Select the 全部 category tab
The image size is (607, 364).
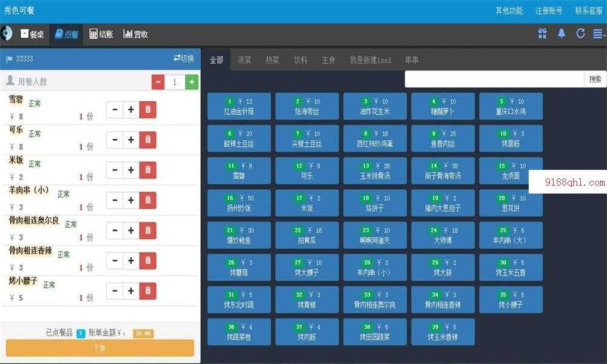point(217,60)
